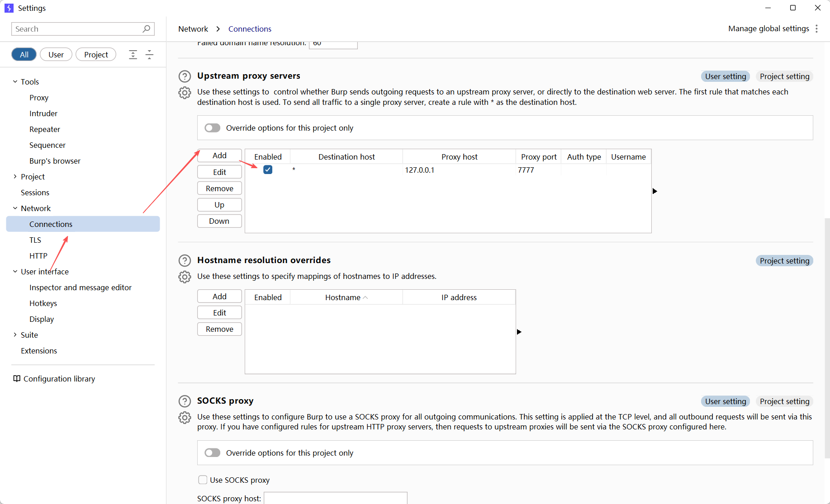
Task: Open gear options for Upstream proxy servers
Action: (185, 93)
